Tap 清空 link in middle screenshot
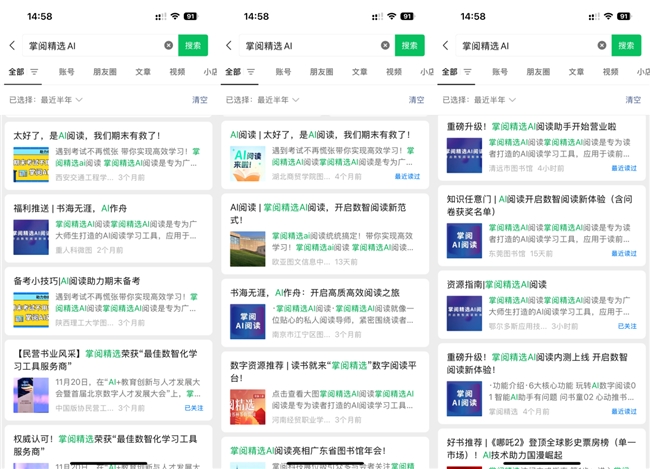Screen dimensions: 650x469 coord(417,100)
